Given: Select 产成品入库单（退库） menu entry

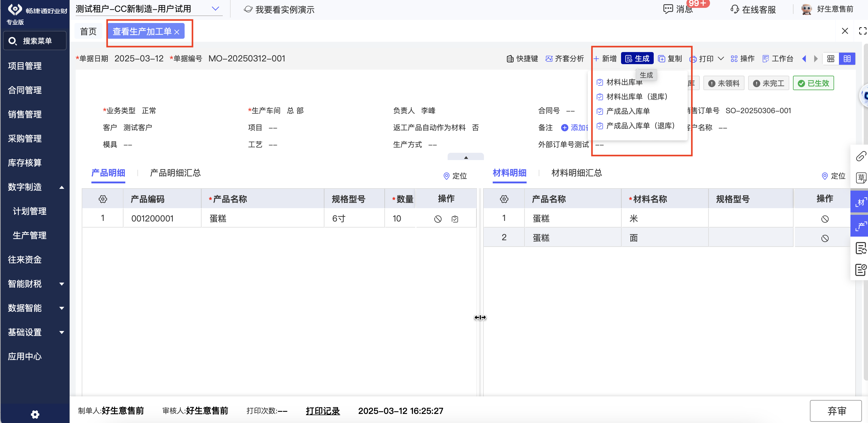Looking at the screenshot, I should (x=636, y=126).
